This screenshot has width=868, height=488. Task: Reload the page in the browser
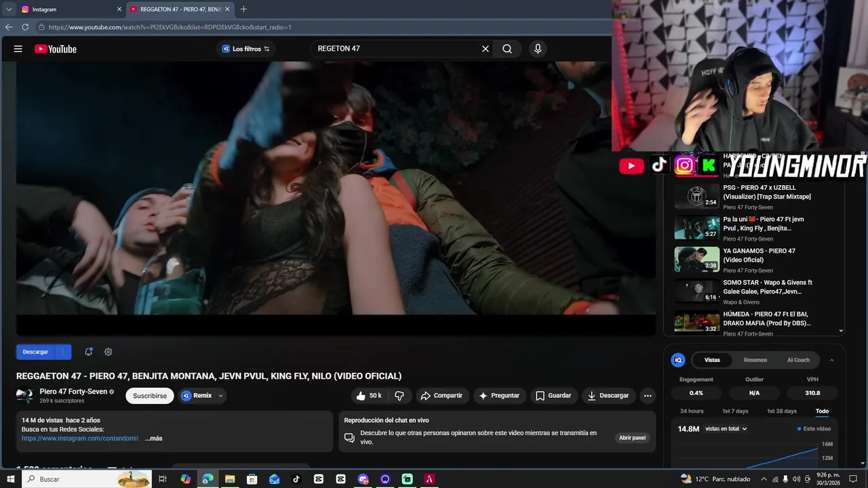pos(25,27)
